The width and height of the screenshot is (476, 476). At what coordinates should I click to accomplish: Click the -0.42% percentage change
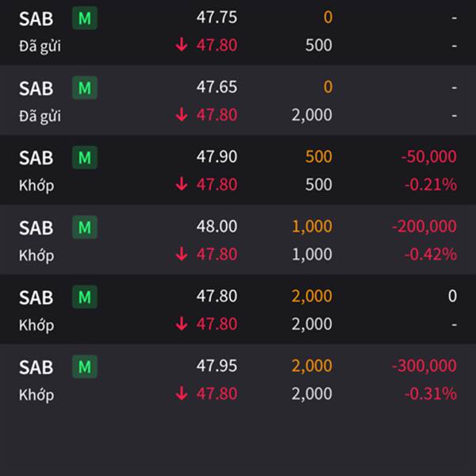point(431,255)
